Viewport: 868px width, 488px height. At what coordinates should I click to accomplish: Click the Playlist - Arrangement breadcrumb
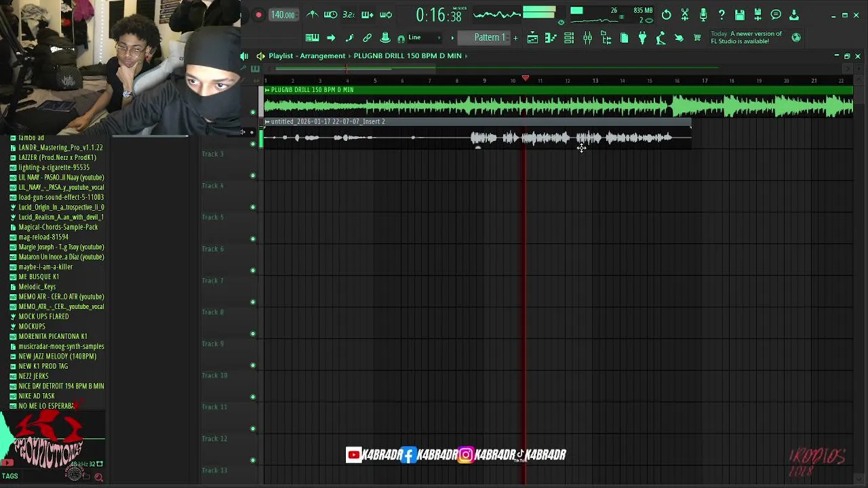pyautogui.click(x=307, y=56)
